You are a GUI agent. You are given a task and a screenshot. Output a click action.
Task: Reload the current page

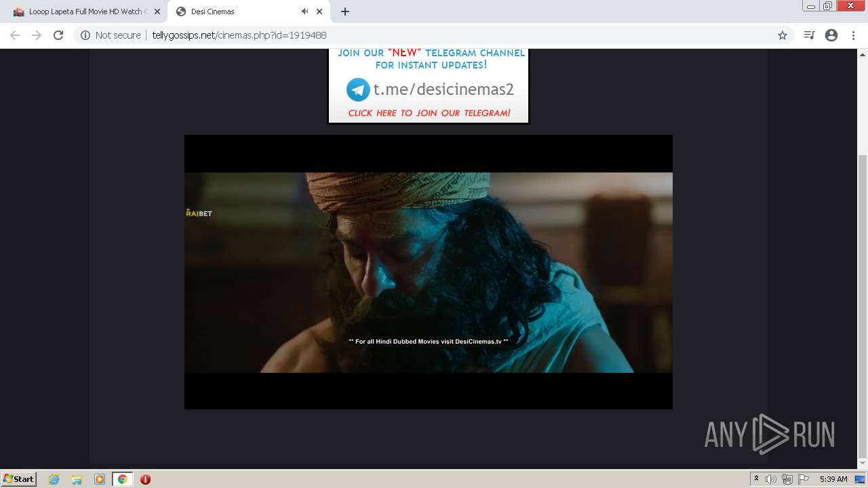(x=58, y=35)
